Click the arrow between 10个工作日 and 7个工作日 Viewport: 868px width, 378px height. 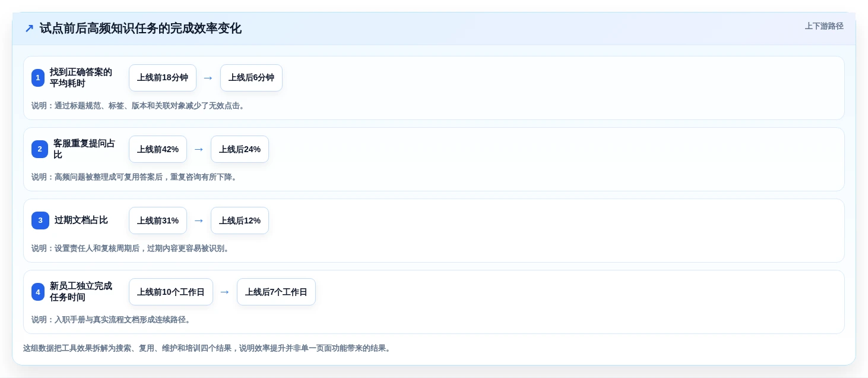tap(225, 292)
